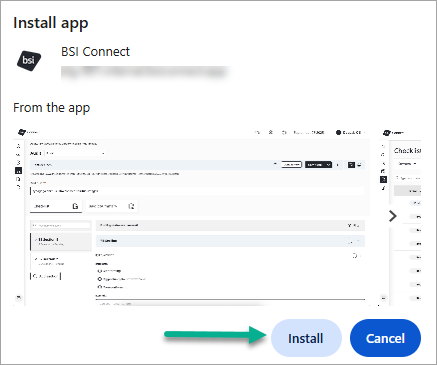Image resolution: width=437 pixels, height=365 pixels.
Task: Click the Install button
Action: (x=306, y=338)
